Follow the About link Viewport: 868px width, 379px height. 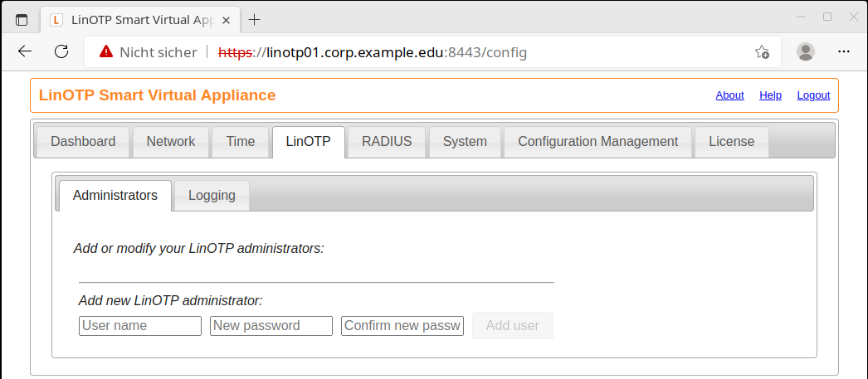click(x=729, y=95)
